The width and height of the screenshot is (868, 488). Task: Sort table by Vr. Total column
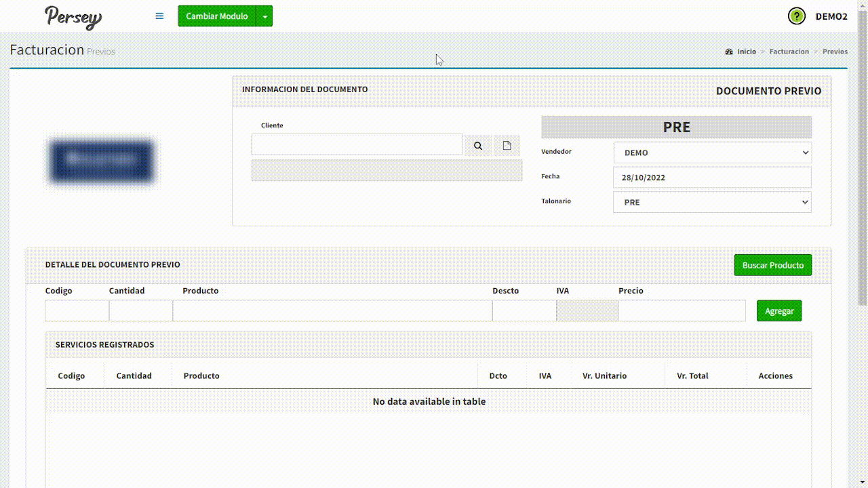[x=692, y=375]
